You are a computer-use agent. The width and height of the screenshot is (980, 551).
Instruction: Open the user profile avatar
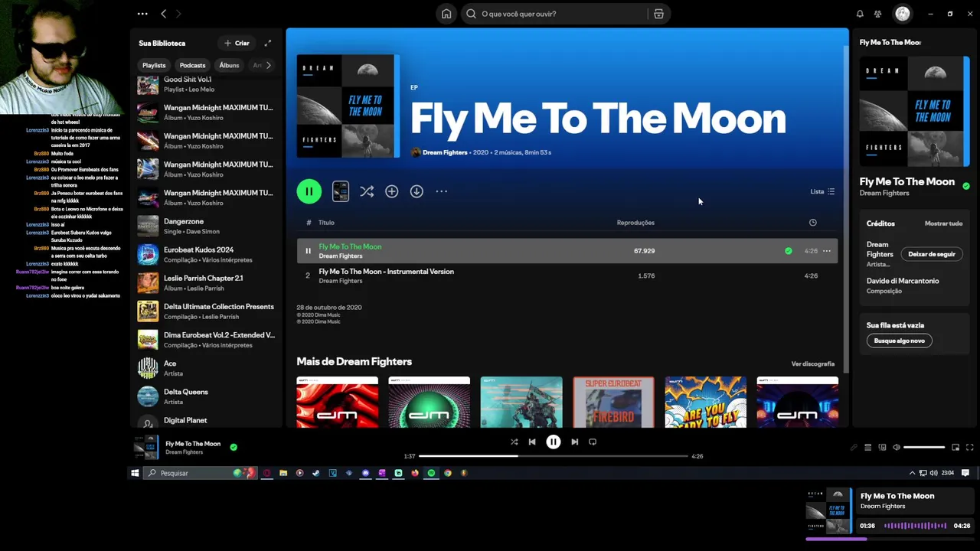903,14
